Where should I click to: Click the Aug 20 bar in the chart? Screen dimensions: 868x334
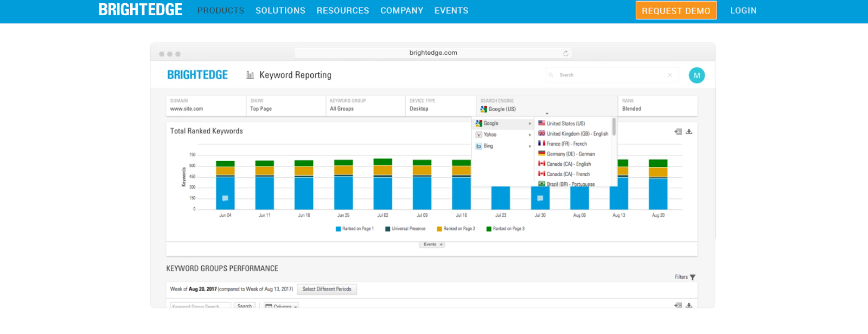(658, 184)
